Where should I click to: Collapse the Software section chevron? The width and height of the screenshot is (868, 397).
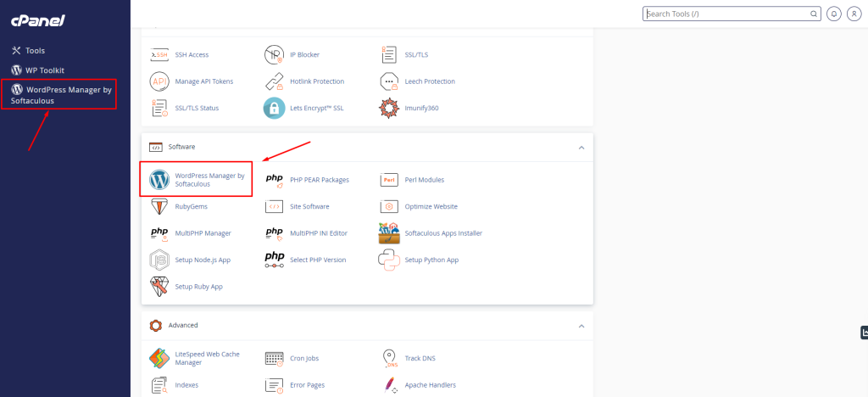(581, 148)
